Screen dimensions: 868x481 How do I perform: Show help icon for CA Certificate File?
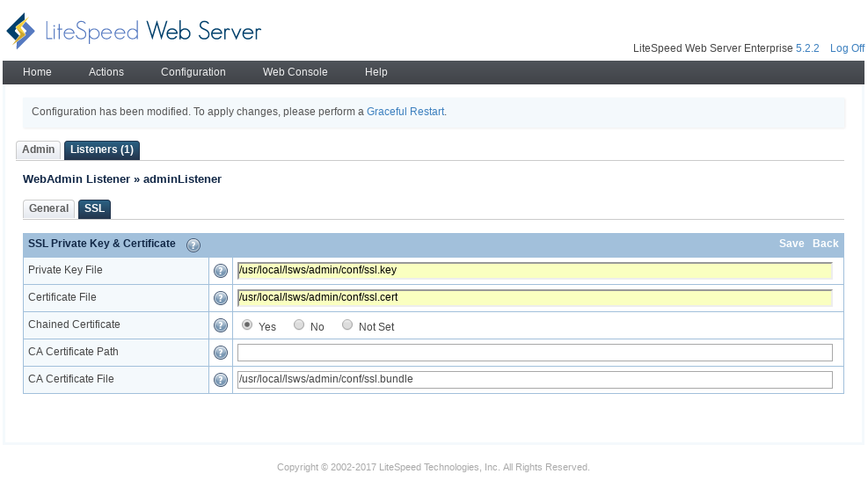[221, 380]
